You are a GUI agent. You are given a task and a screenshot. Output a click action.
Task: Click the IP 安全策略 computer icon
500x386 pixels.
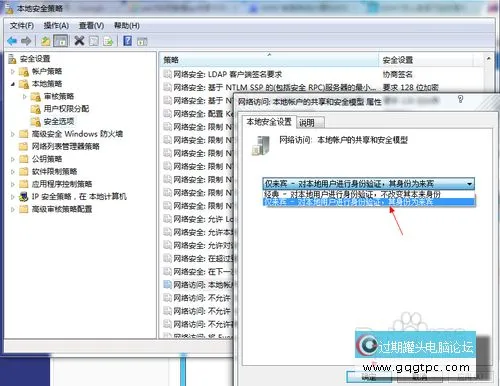point(23,197)
